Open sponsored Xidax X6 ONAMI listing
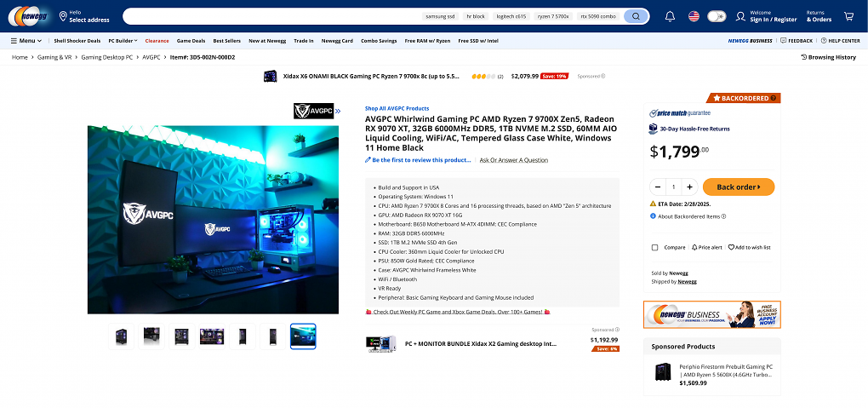This screenshot has width=868, height=408. [x=371, y=76]
